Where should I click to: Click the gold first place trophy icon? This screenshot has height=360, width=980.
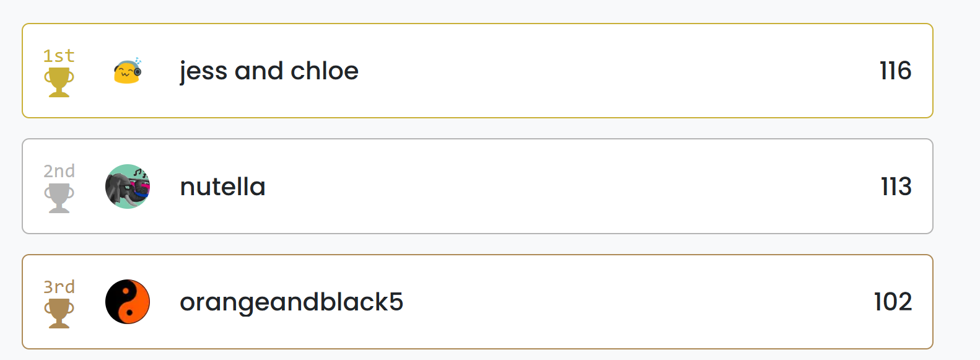[59, 82]
